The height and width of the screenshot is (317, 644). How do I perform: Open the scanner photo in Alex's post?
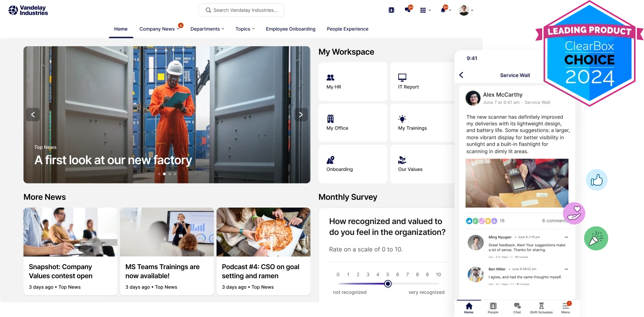click(x=517, y=183)
